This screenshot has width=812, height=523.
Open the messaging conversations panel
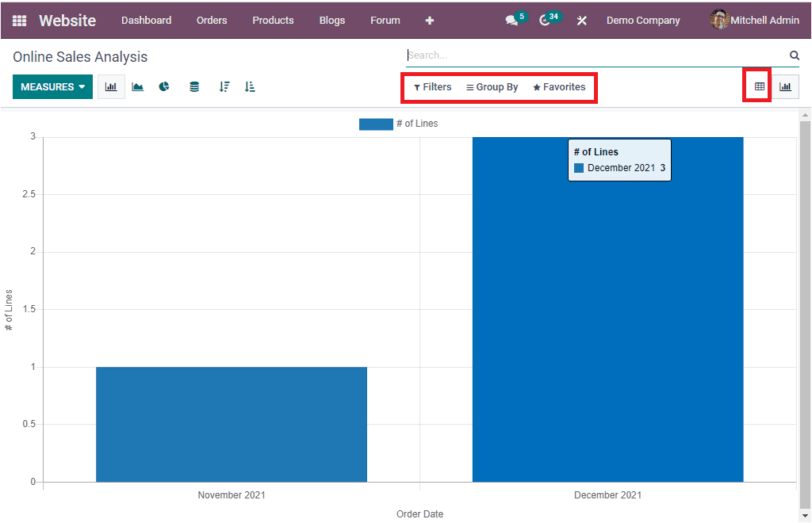[510, 20]
